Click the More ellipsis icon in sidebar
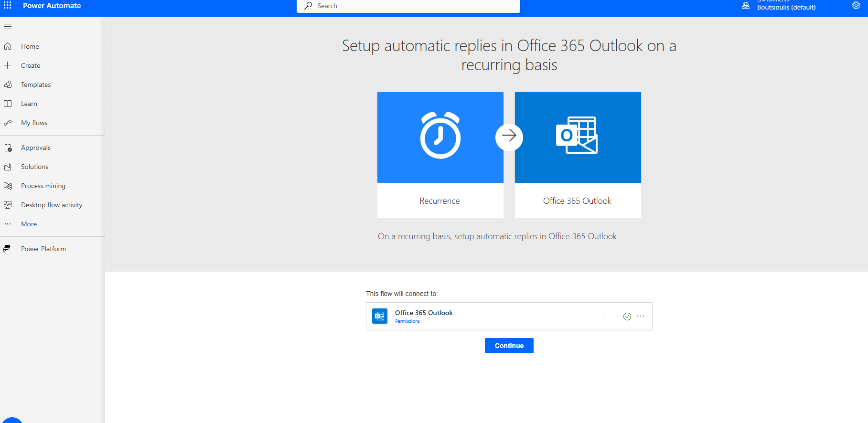Image resolution: width=868 pixels, height=423 pixels. point(8,224)
